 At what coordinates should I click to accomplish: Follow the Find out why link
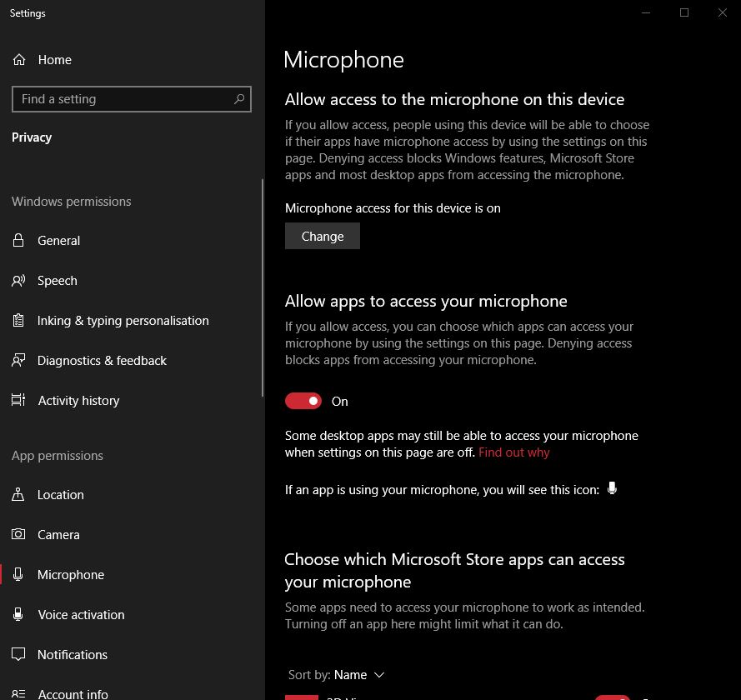(x=513, y=452)
